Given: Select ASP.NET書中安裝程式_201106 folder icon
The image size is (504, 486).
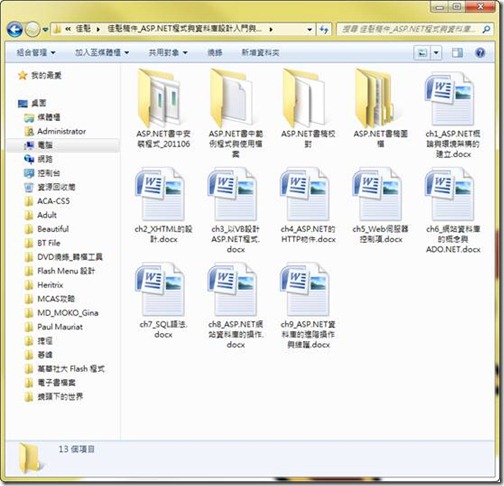Looking at the screenshot, I should click(x=160, y=98).
